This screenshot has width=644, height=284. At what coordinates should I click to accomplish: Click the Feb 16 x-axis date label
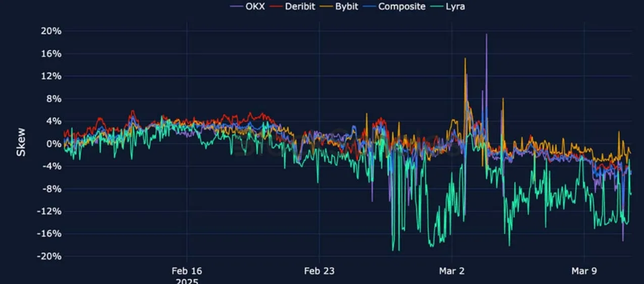coord(187,271)
